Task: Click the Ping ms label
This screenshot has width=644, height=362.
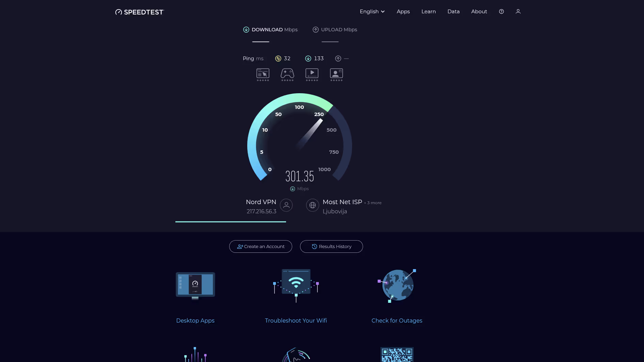Action: (253, 59)
